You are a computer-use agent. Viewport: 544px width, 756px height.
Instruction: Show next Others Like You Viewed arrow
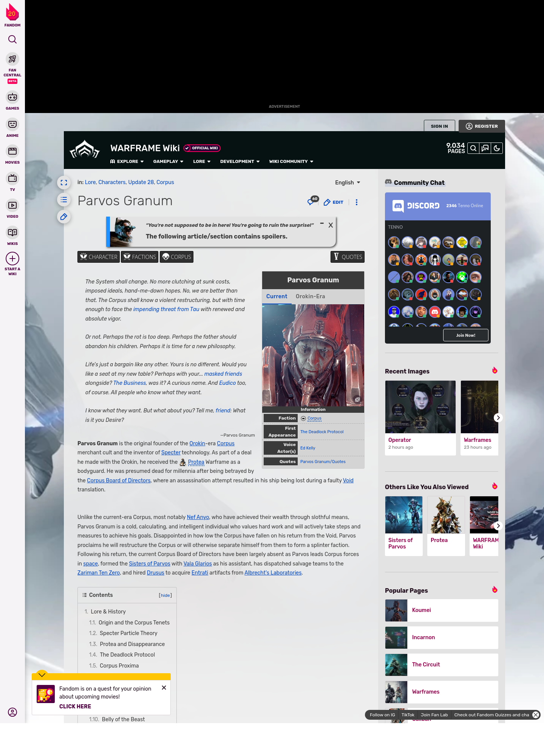point(498,526)
